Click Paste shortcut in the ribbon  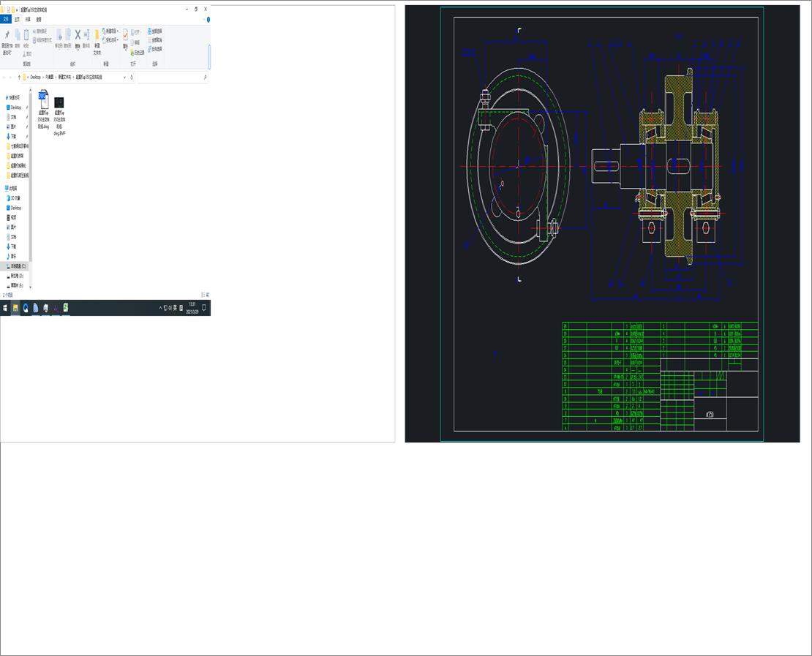[42, 40]
